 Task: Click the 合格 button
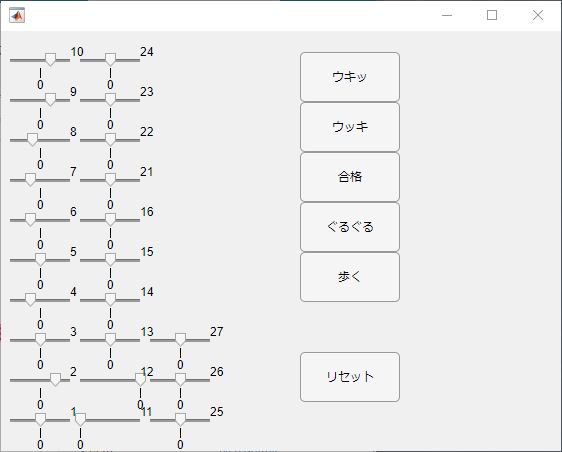click(350, 177)
